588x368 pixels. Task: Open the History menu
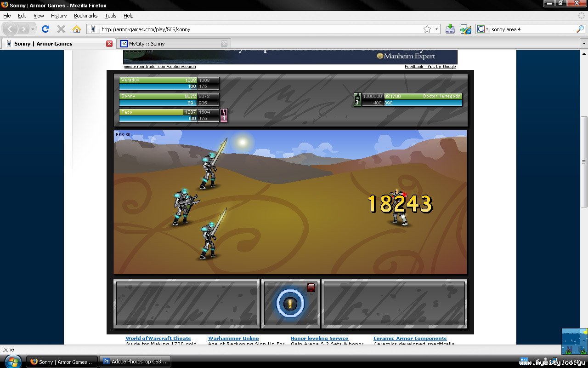coord(59,16)
